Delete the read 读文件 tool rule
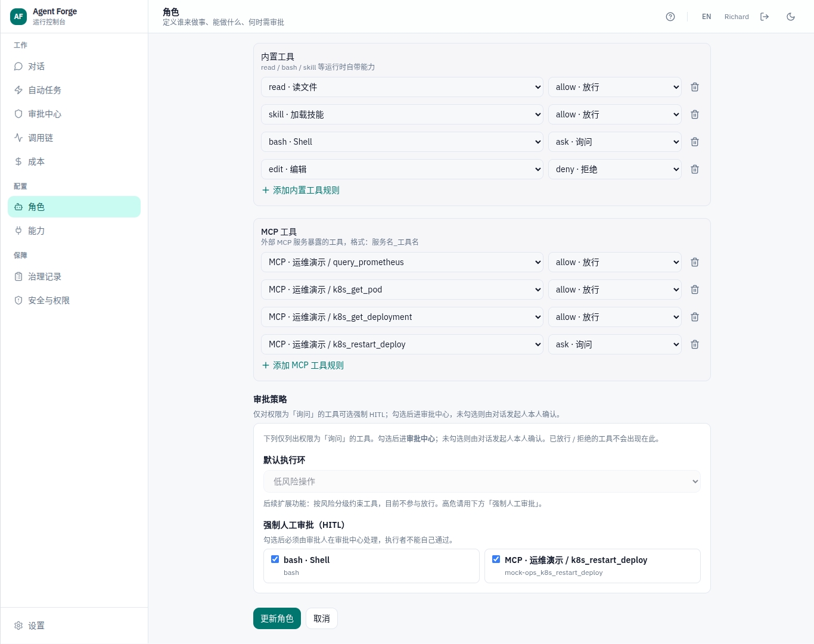 pos(695,87)
